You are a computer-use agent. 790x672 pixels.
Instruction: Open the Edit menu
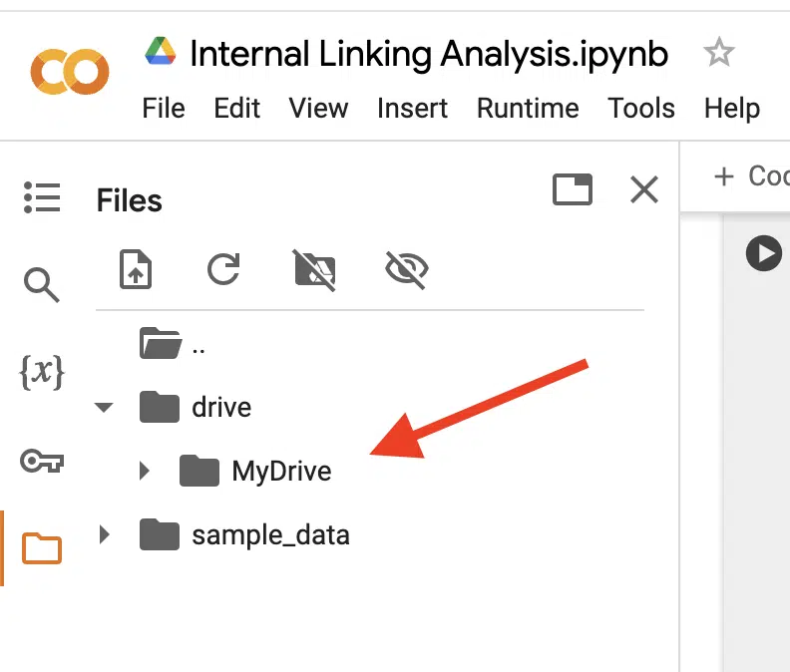coord(236,108)
